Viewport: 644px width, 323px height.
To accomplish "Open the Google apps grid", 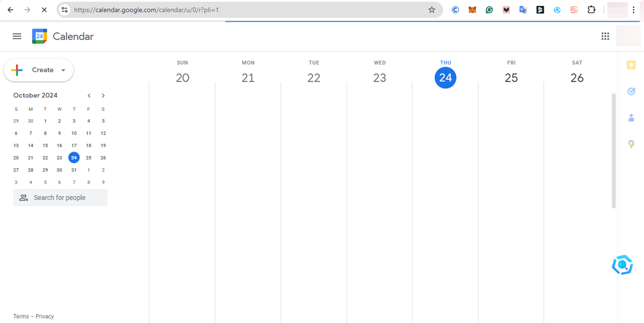I will tap(605, 36).
